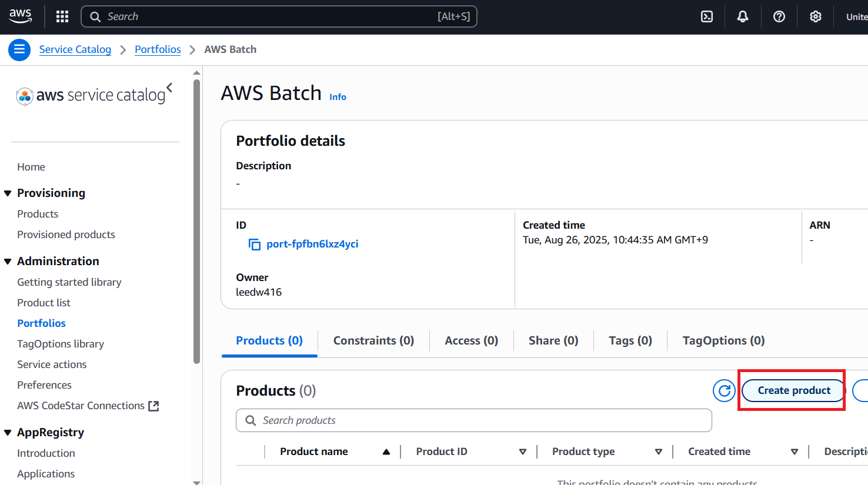The image size is (868, 485).
Task: Go to Portfolios breadcrumb link
Action: point(158,49)
